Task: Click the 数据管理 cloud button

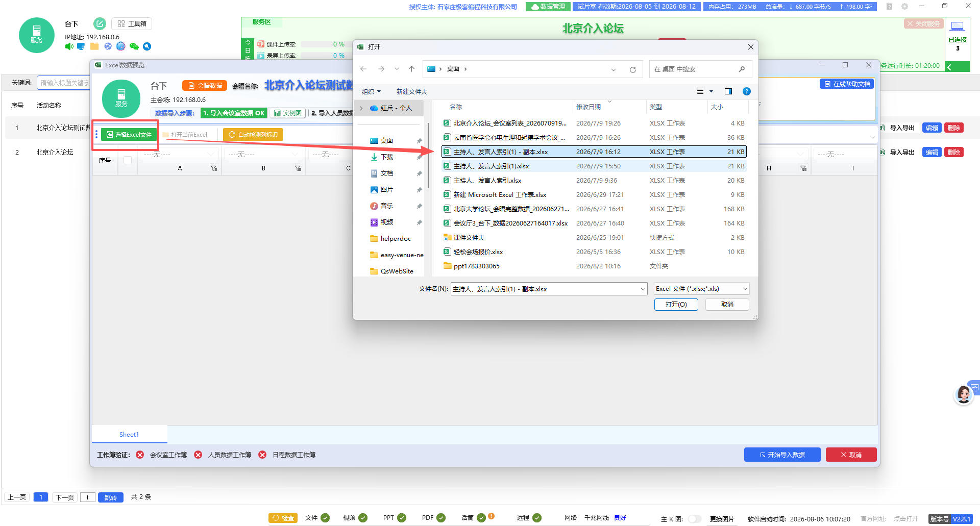Action: (x=548, y=7)
